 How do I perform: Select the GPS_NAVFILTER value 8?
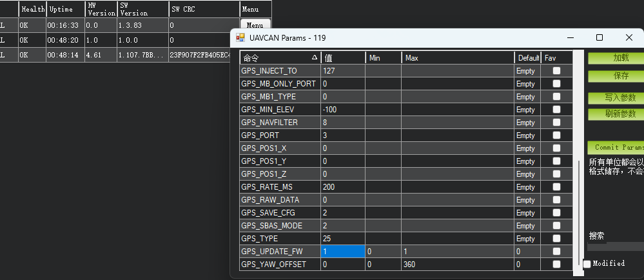click(343, 122)
